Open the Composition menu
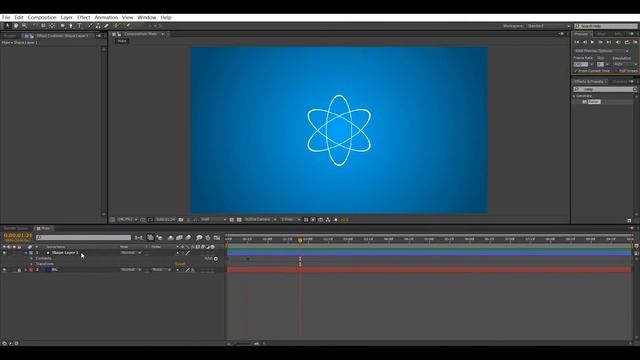 pyautogui.click(x=42, y=18)
